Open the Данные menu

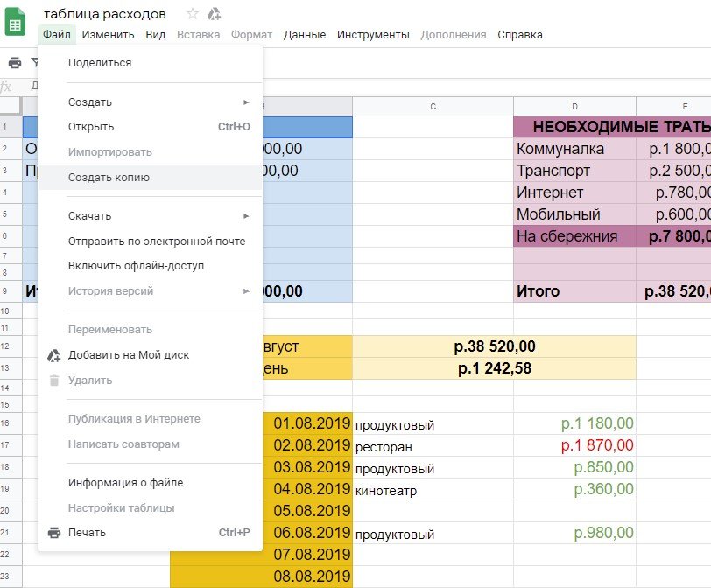305,35
